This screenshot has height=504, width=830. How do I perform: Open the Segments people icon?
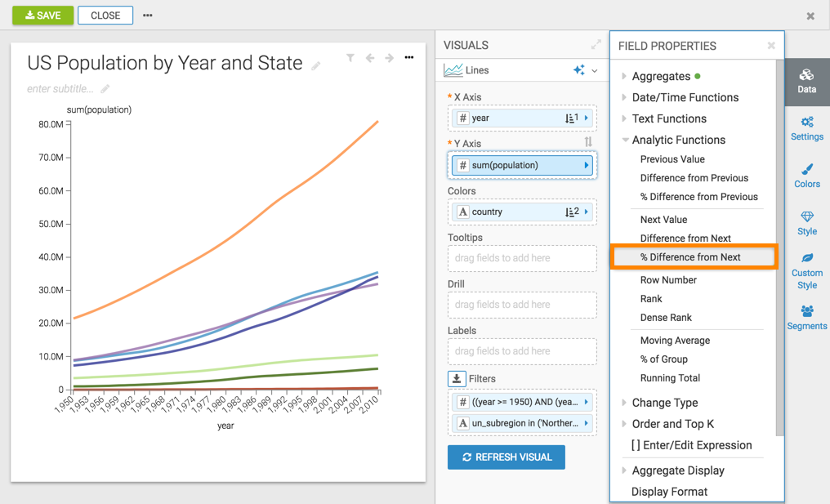[x=806, y=317]
